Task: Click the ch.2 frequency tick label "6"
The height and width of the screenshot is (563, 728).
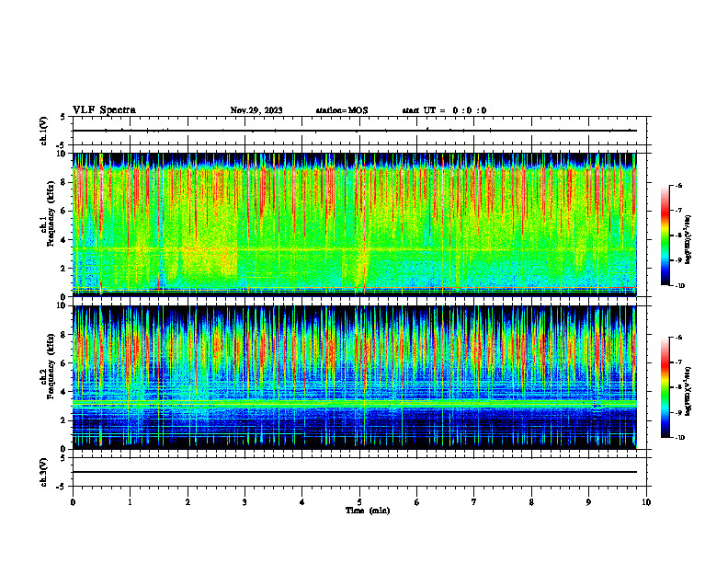Action: (x=63, y=363)
